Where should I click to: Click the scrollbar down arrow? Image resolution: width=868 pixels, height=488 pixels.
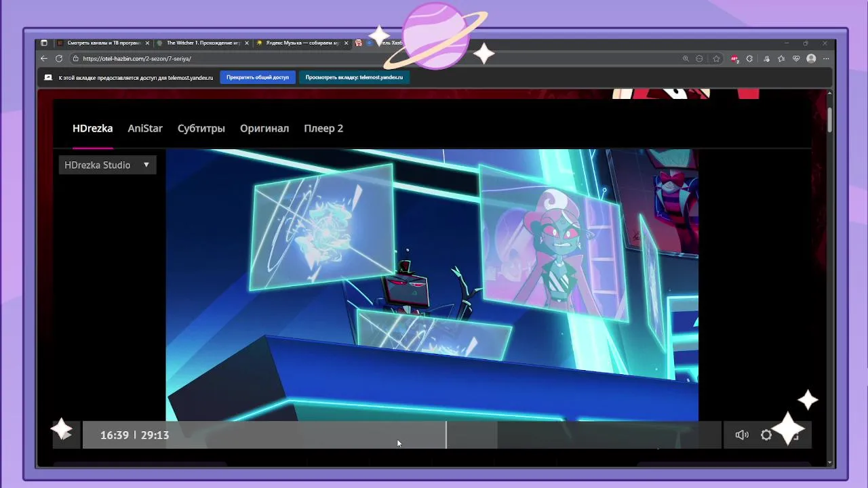click(x=830, y=463)
